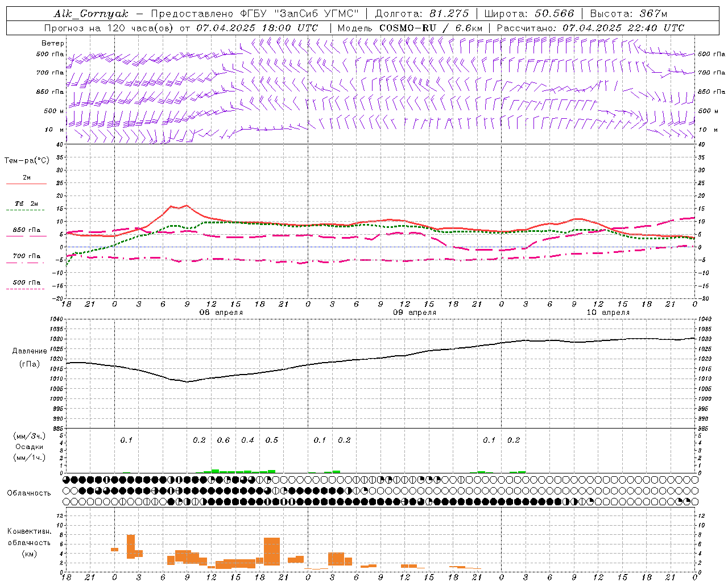Click the '(км)' unit under convective cloud label
This screenshot has width=728, height=582.
(x=29, y=554)
